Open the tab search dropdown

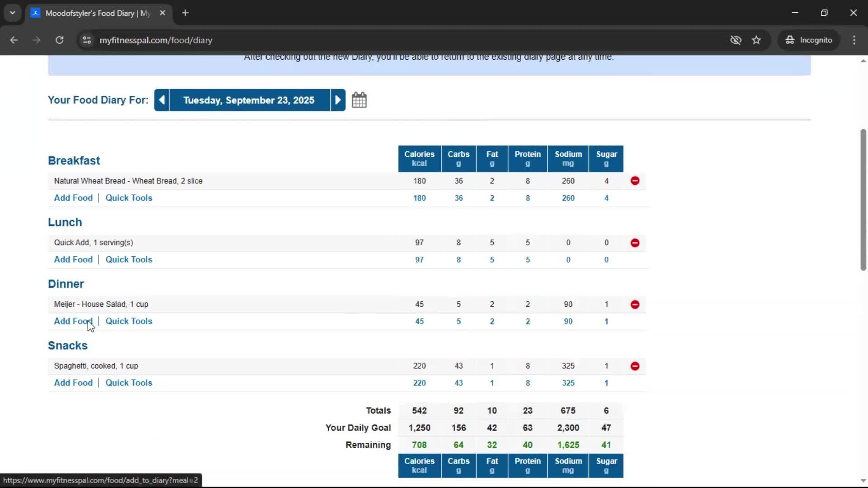(x=12, y=13)
